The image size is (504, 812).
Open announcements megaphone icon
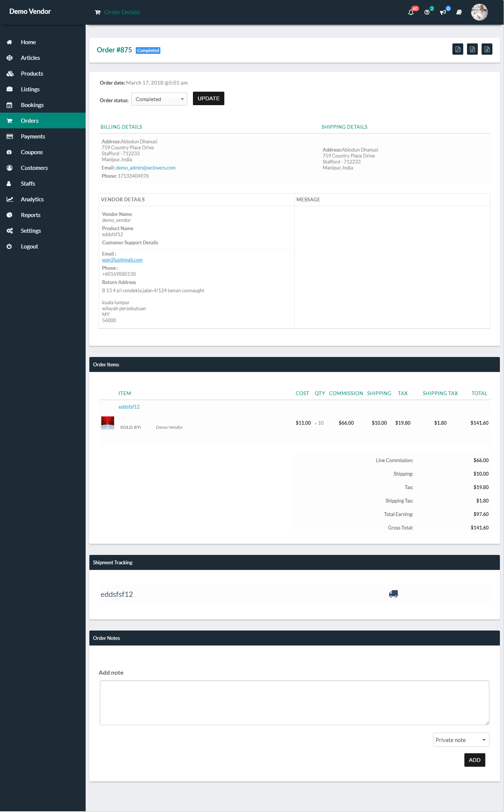click(443, 12)
